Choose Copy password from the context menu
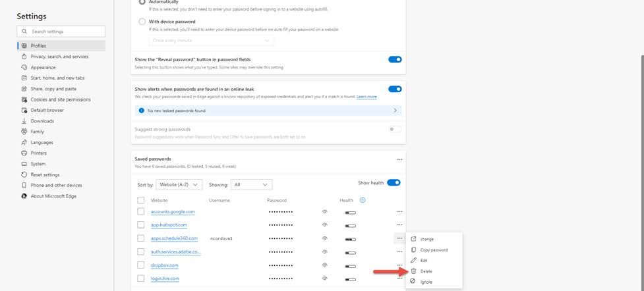The width and height of the screenshot is (644, 291). click(434, 250)
